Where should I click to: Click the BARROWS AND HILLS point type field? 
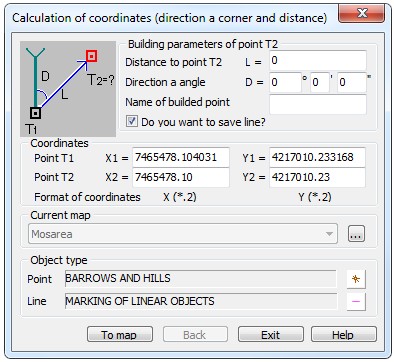coord(201,279)
